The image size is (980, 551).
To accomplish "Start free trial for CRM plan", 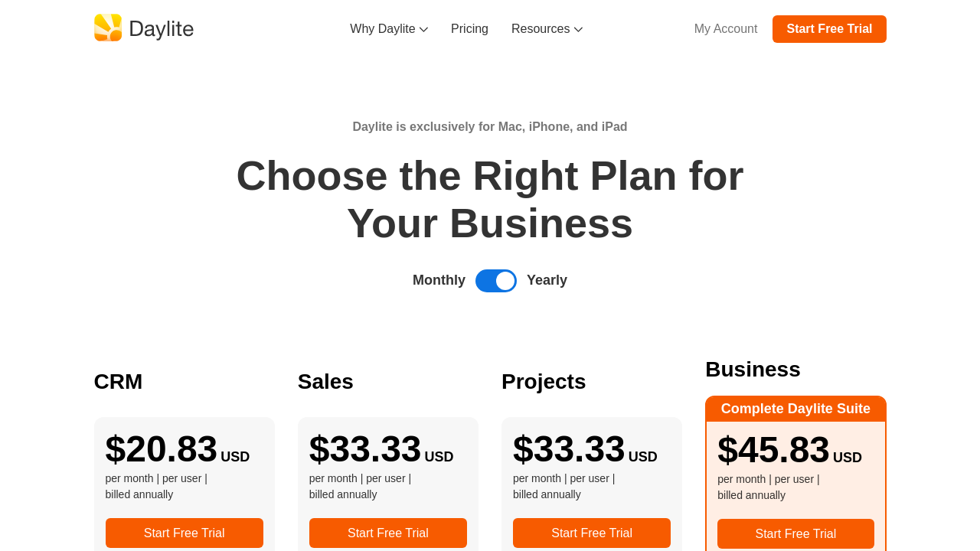I will [x=185, y=533].
